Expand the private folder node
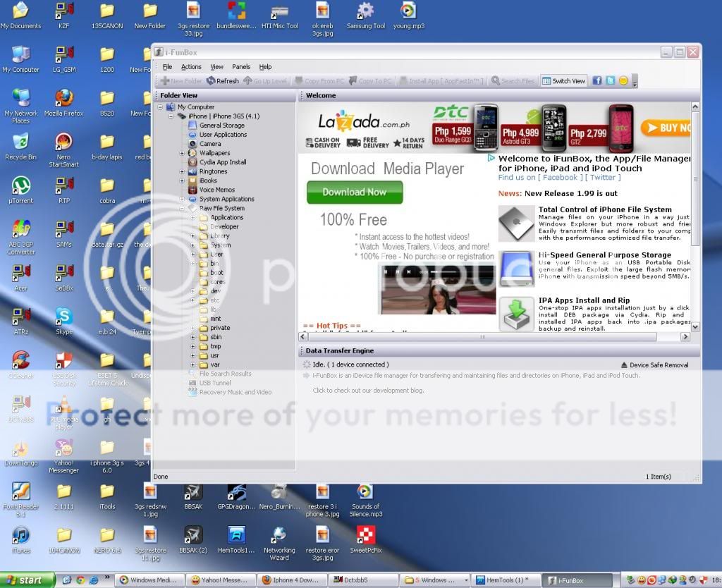 coord(193,328)
